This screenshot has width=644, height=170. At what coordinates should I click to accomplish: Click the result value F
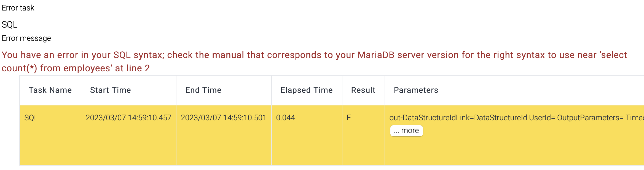(x=349, y=118)
